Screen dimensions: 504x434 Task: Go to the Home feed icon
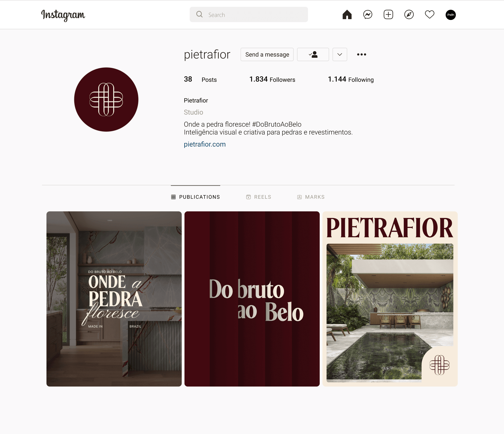tap(347, 15)
